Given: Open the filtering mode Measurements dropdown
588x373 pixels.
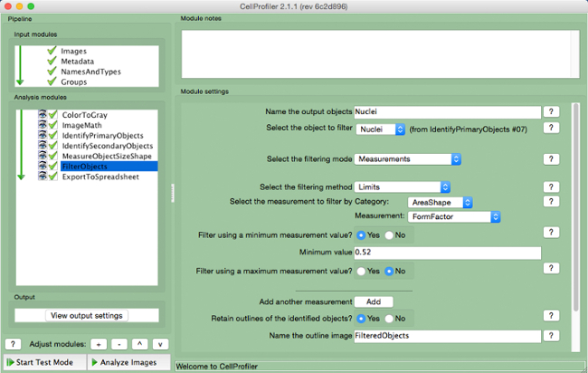Looking at the screenshot, I should point(408,159).
